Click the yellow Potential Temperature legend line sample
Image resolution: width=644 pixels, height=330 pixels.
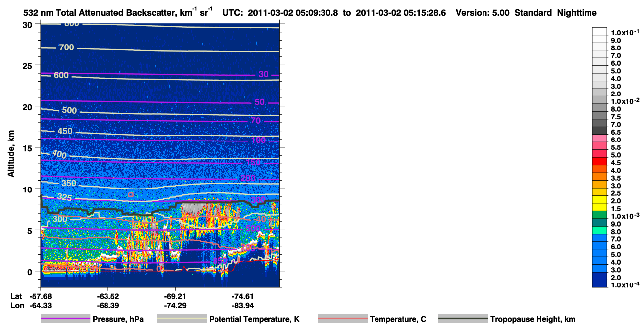click(182, 319)
